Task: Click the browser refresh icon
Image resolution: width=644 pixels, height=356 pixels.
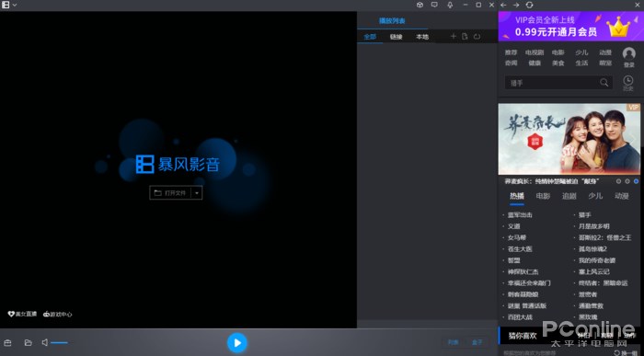Action: 529,5
